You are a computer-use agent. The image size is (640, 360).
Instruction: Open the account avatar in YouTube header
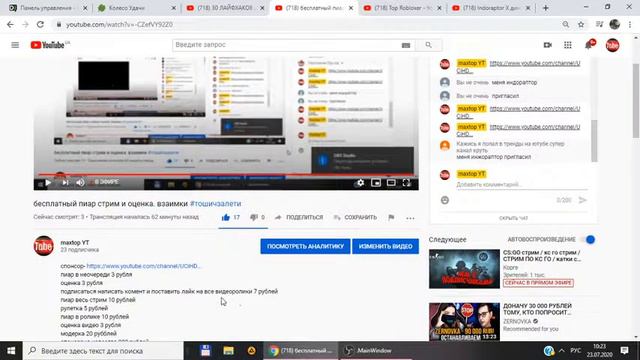coord(612,45)
